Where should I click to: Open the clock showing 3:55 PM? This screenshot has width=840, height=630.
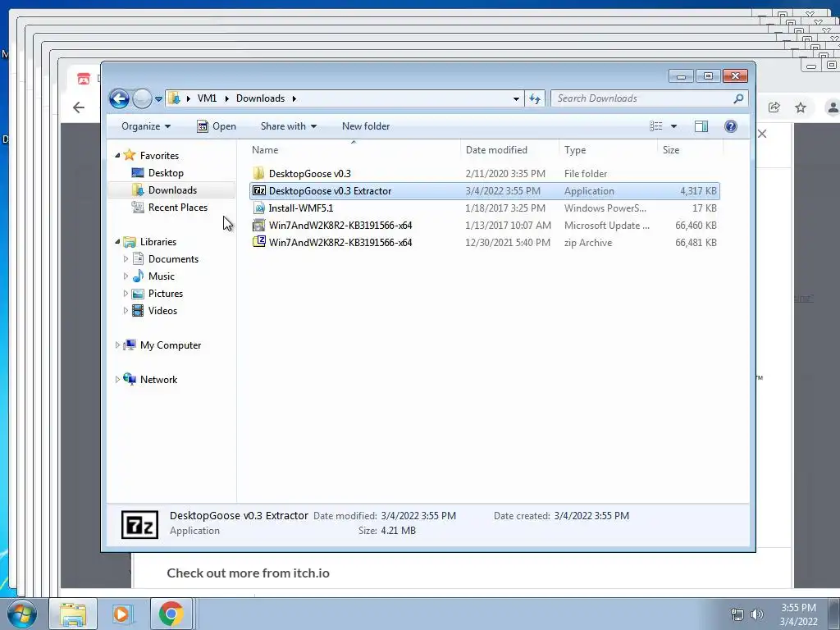click(798, 614)
